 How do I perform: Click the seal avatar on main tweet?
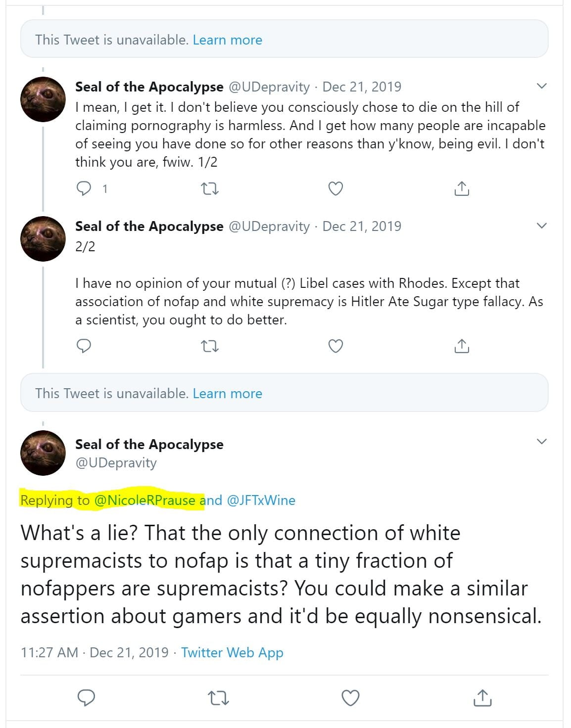(x=43, y=453)
